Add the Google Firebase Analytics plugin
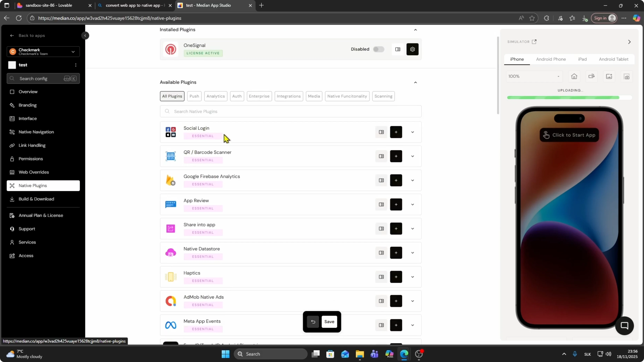This screenshot has height=362, width=644. tap(396, 180)
